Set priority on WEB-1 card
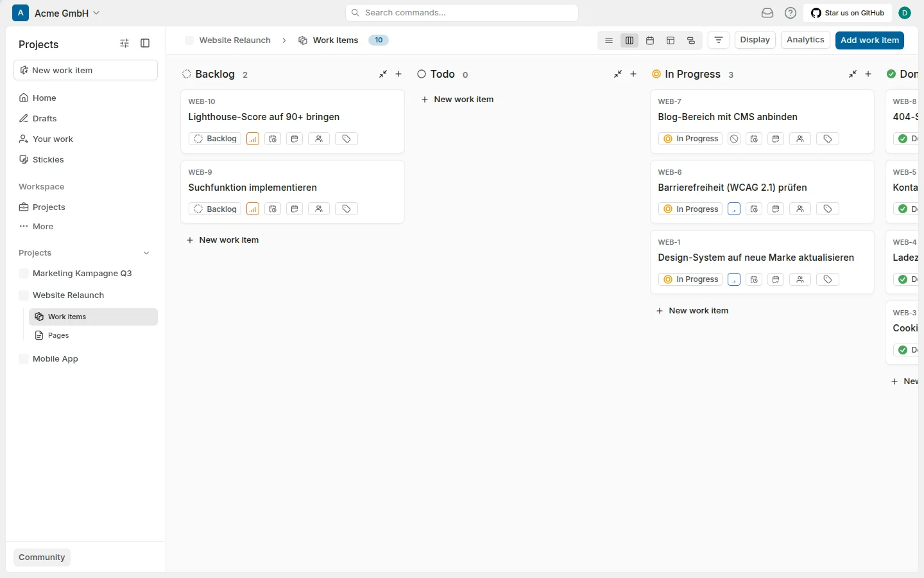The width and height of the screenshot is (924, 578). (734, 279)
